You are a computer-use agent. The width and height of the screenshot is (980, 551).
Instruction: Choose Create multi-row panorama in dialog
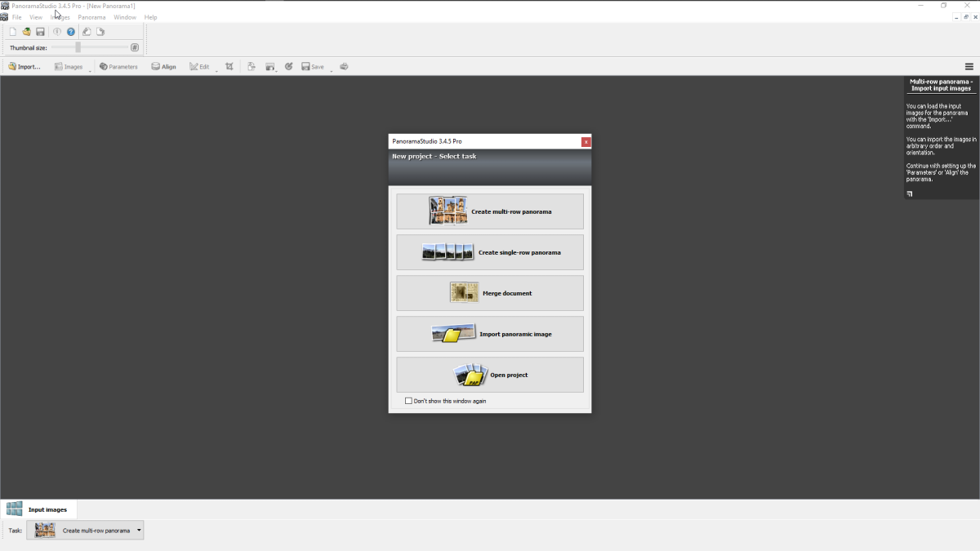click(x=490, y=211)
